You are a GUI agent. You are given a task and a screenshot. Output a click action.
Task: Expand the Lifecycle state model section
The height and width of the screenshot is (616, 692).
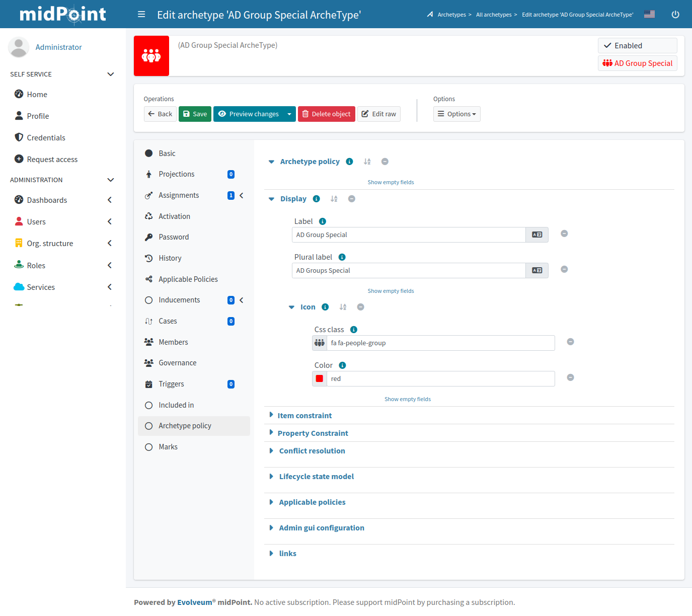(271, 477)
